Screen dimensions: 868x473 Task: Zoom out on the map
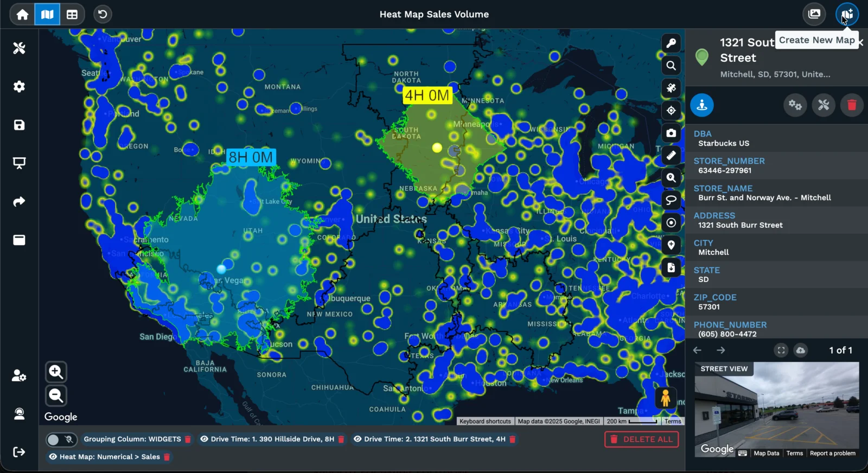[x=56, y=395]
